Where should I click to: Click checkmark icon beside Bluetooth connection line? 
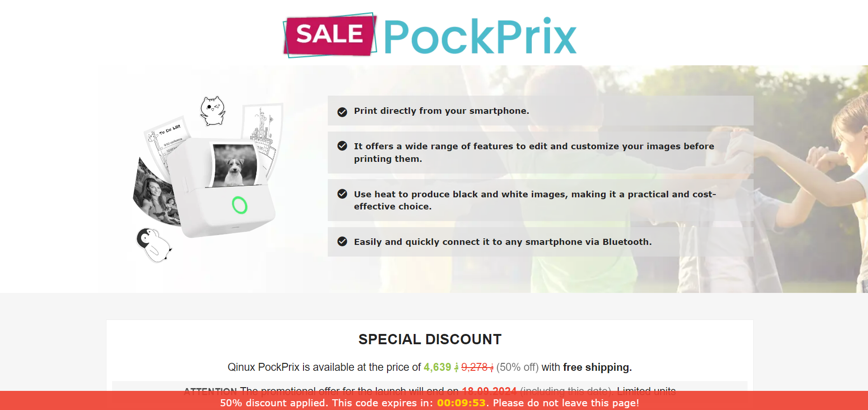[342, 242]
